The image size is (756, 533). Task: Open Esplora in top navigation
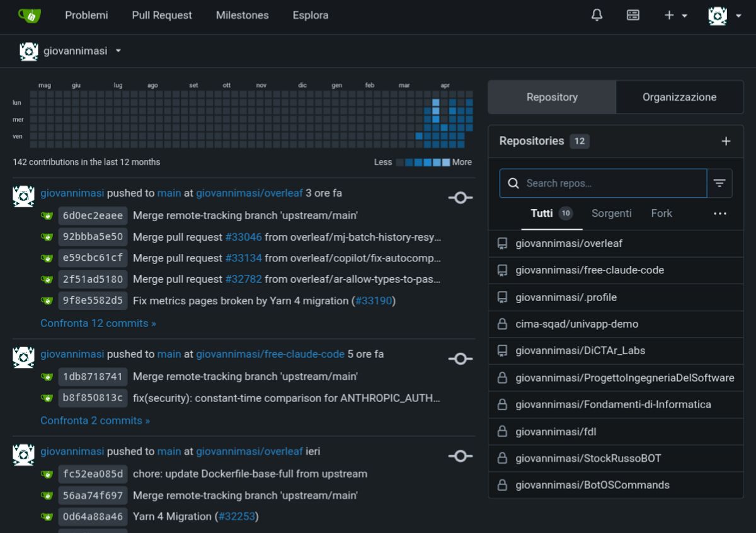click(311, 15)
